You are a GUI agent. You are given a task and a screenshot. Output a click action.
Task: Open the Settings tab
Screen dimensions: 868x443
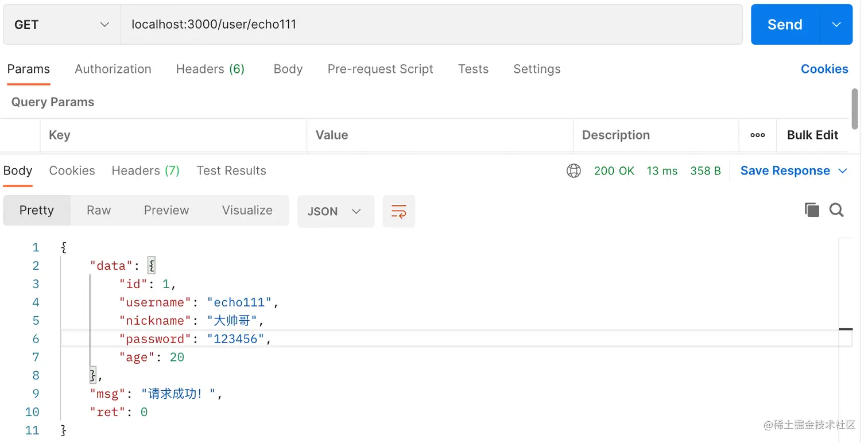[537, 69]
